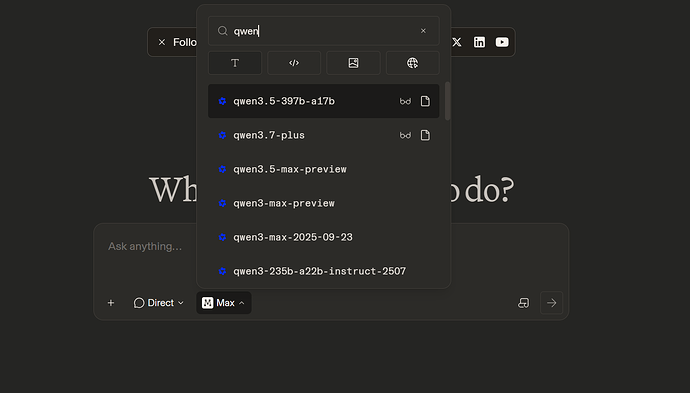The height and width of the screenshot is (393, 690).
Task: Click document icon on qwen3.5-397b-a17b row
Action: tap(425, 101)
